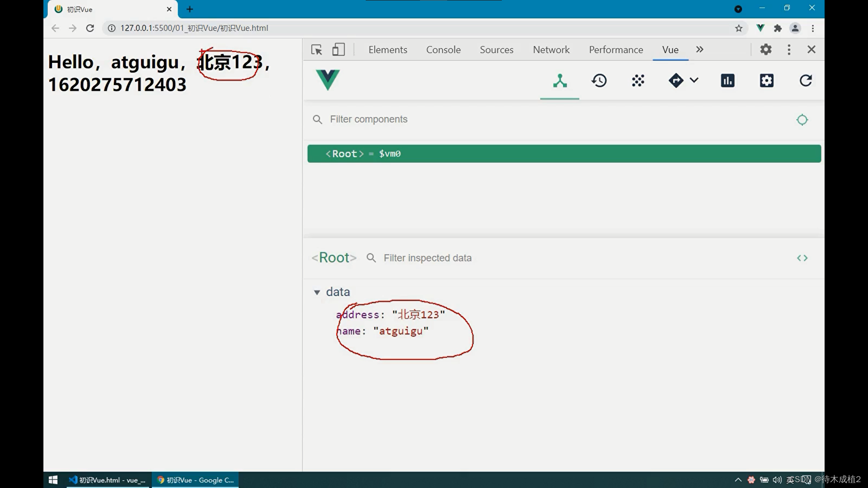Image resolution: width=868 pixels, height=488 pixels.
Task: Open the Chrome profile avatar
Action: click(x=795, y=28)
